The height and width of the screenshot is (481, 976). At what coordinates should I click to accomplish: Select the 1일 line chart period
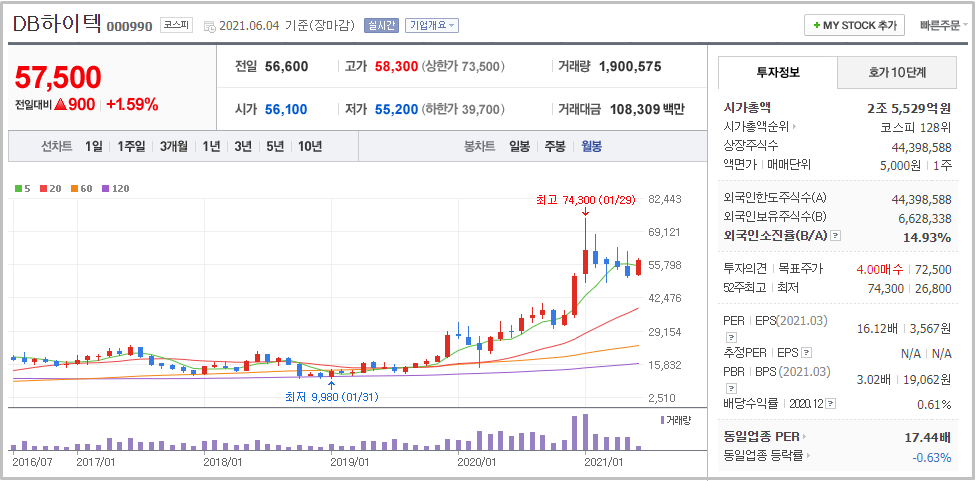click(x=93, y=146)
